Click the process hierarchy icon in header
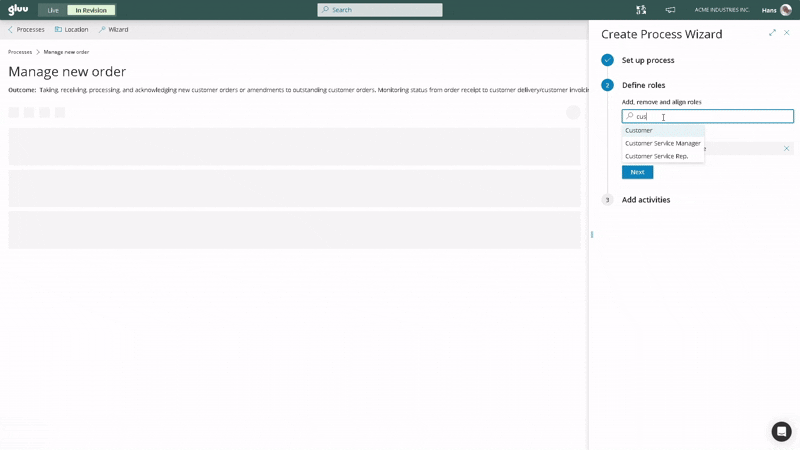This screenshot has height=450, width=800. pos(641,10)
